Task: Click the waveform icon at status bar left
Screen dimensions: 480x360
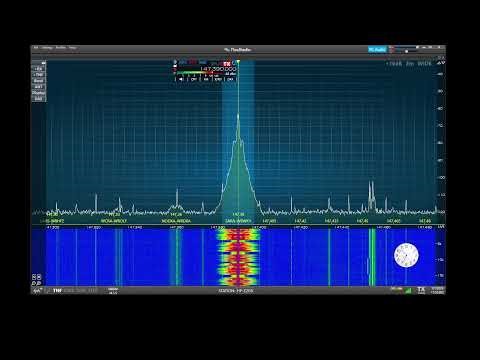Action: click(37, 291)
